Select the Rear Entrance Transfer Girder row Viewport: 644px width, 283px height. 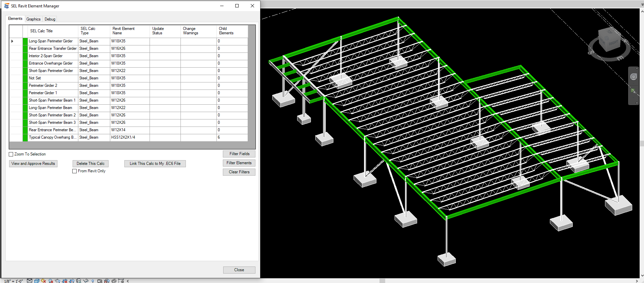pos(128,48)
